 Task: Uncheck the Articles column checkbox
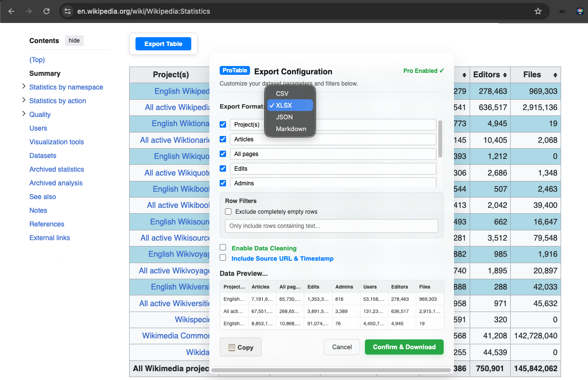[x=223, y=139]
